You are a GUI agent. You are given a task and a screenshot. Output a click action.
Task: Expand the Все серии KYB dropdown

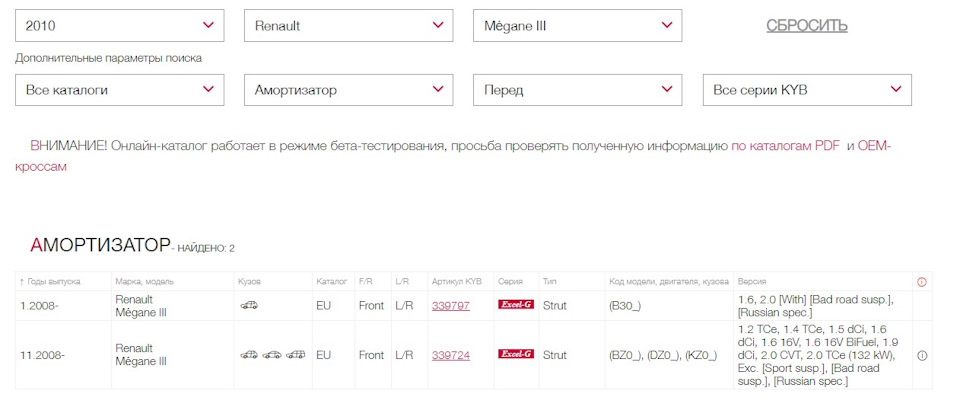[807, 90]
